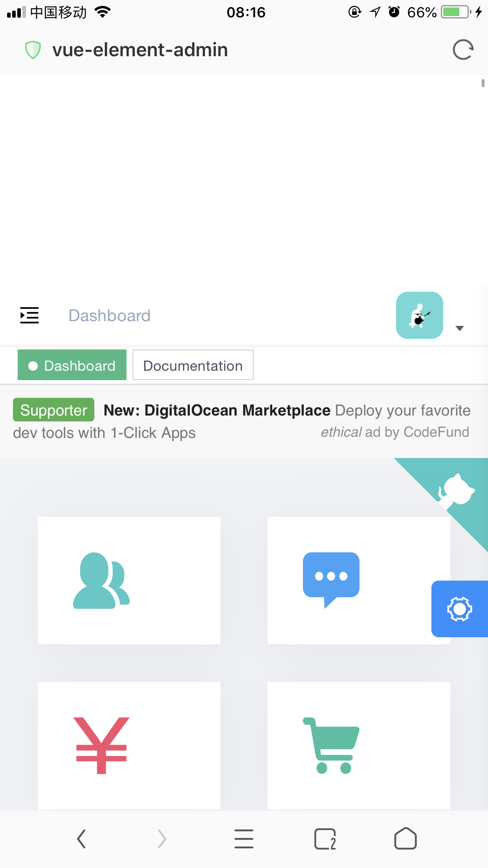
Task: Open the GitHub corner cat icon
Action: click(456, 491)
